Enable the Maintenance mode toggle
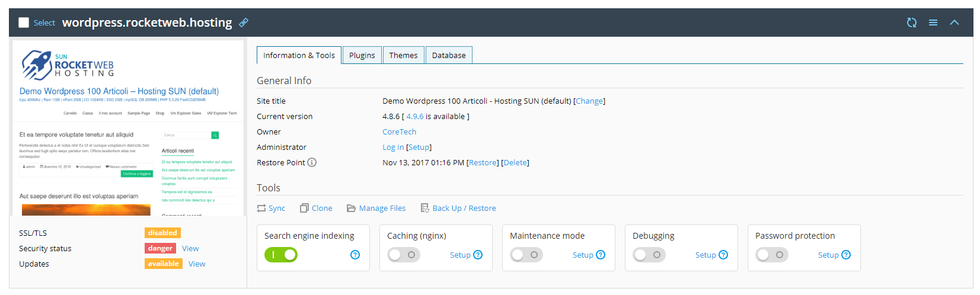980x295 pixels. 526,255
